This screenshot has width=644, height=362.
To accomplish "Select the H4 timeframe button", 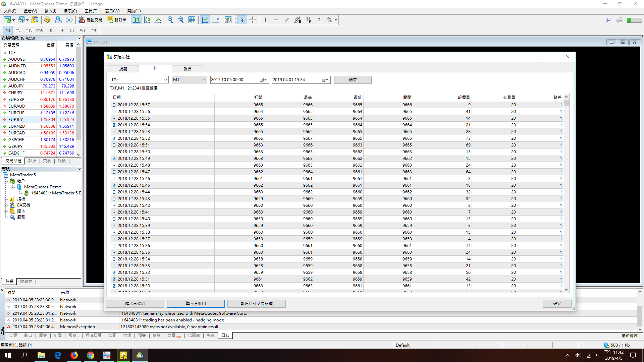I will [x=61, y=30].
